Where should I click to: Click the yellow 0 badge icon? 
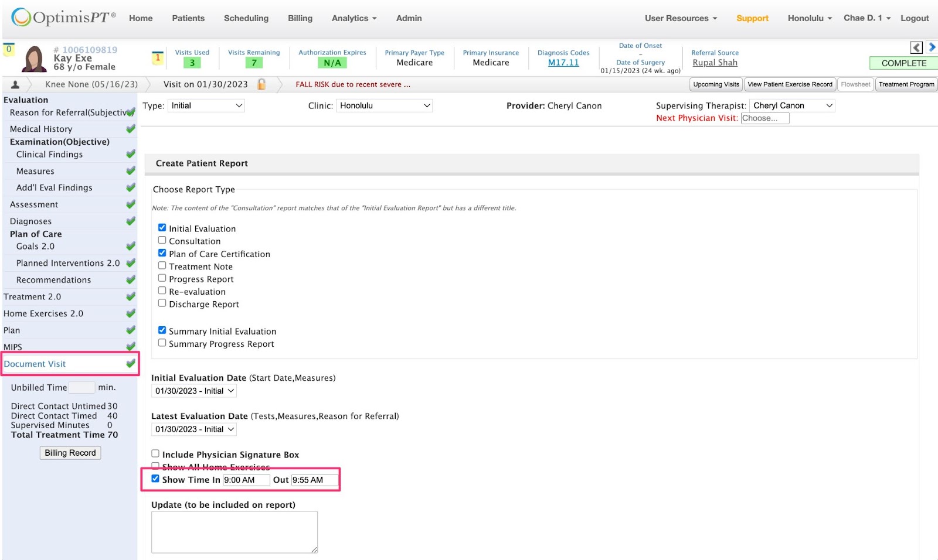(9, 49)
